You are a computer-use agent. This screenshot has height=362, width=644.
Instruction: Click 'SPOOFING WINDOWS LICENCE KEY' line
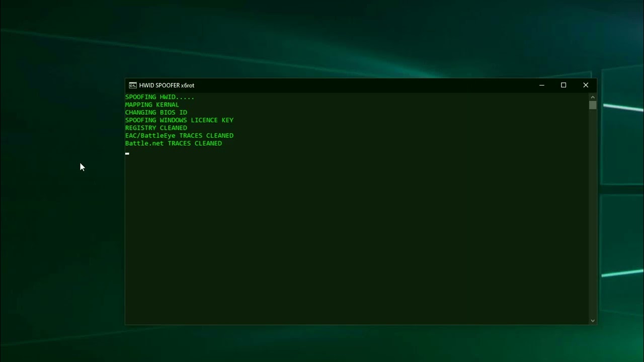click(179, 120)
